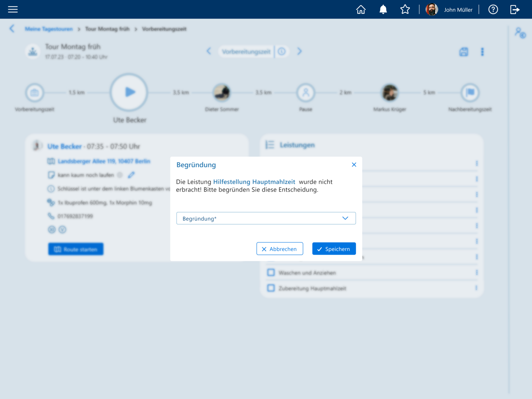The image size is (532, 399).
Task: Go to previous tour step chevron
Action: coord(209,51)
